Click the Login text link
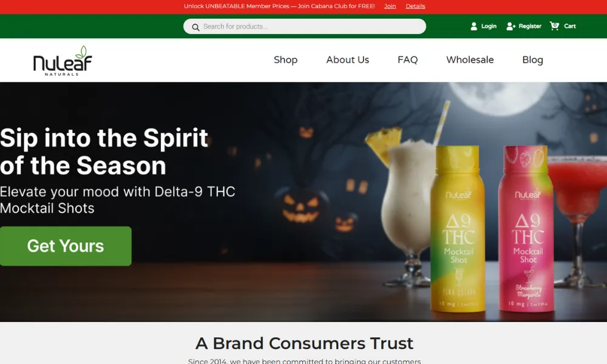 tap(489, 26)
